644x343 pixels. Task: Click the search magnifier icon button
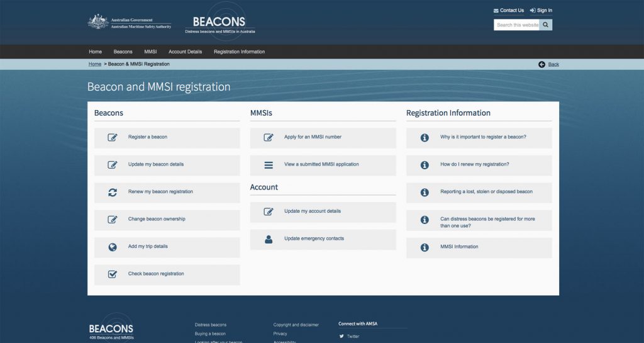[546, 25]
